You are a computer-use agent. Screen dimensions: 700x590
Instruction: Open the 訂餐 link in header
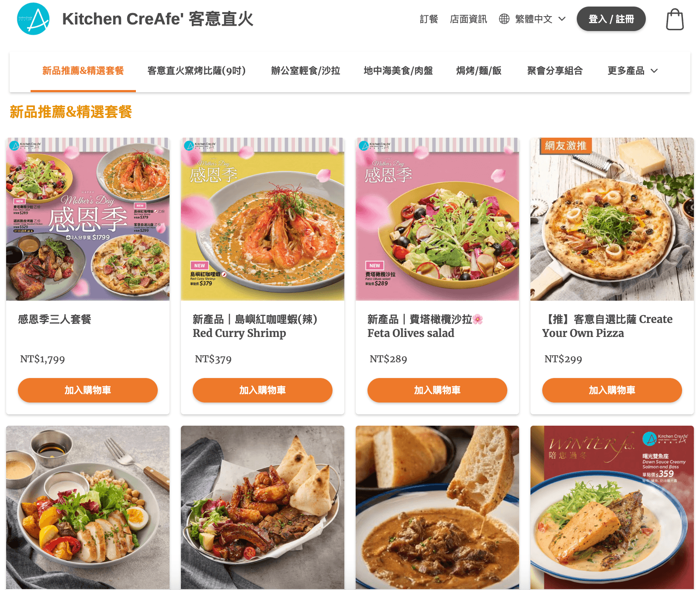(x=429, y=19)
